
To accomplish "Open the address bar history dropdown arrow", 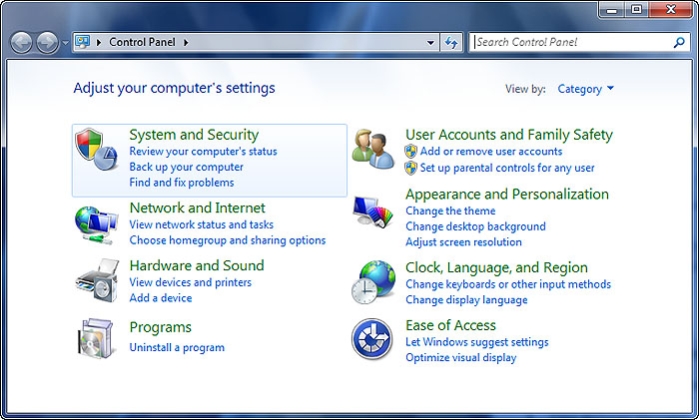I will [430, 43].
